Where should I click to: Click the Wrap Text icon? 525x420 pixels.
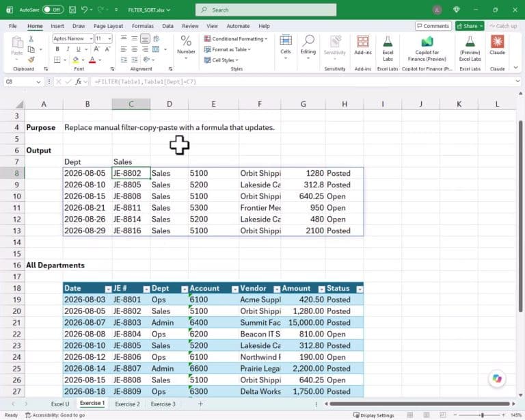pyautogui.click(x=156, y=39)
